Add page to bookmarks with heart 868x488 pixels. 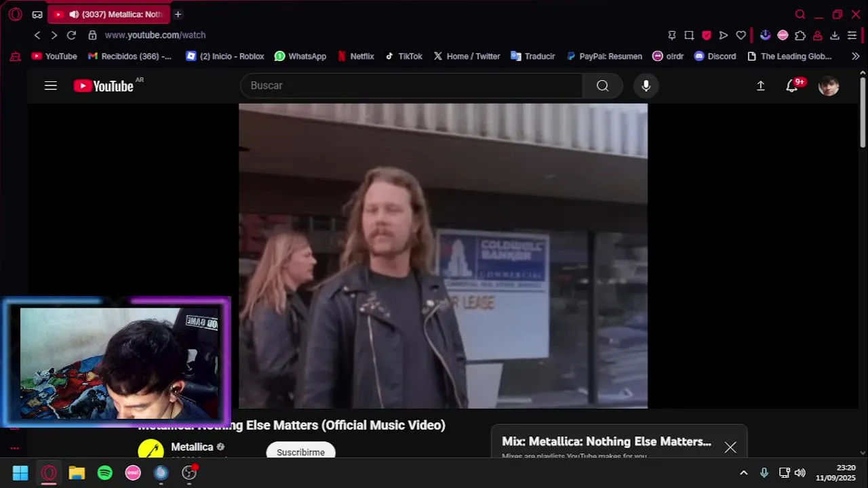pyautogui.click(x=741, y=35)
